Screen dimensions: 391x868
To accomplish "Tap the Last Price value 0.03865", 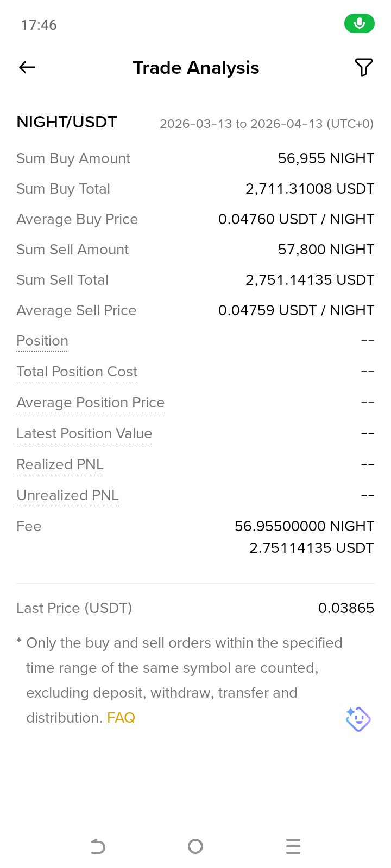I will (346, 608).
